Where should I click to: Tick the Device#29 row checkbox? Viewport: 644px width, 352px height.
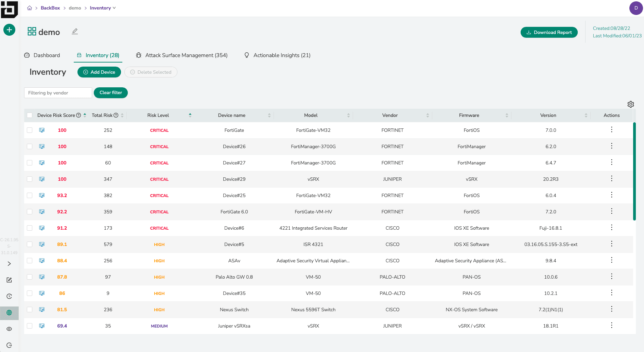click(30, 179)
